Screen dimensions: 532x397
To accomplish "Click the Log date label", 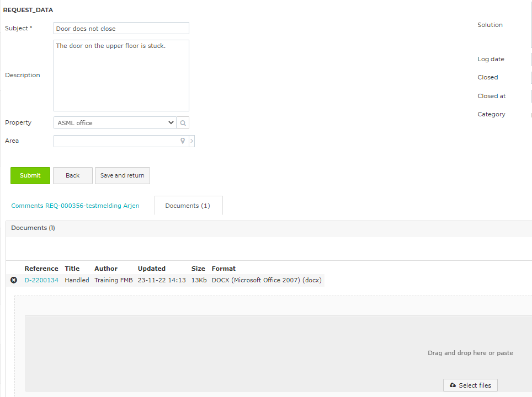I will pyautogui.click(x=491, y=60).
